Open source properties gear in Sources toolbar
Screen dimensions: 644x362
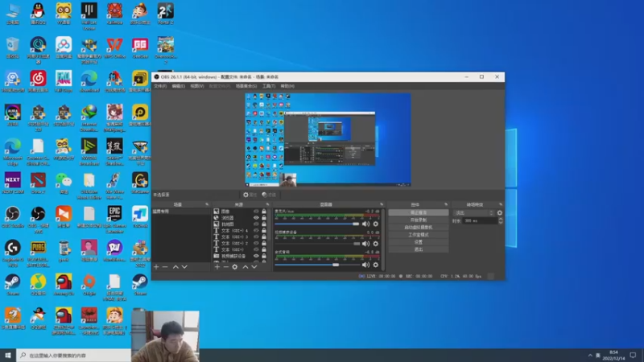[x=234, y=267]
